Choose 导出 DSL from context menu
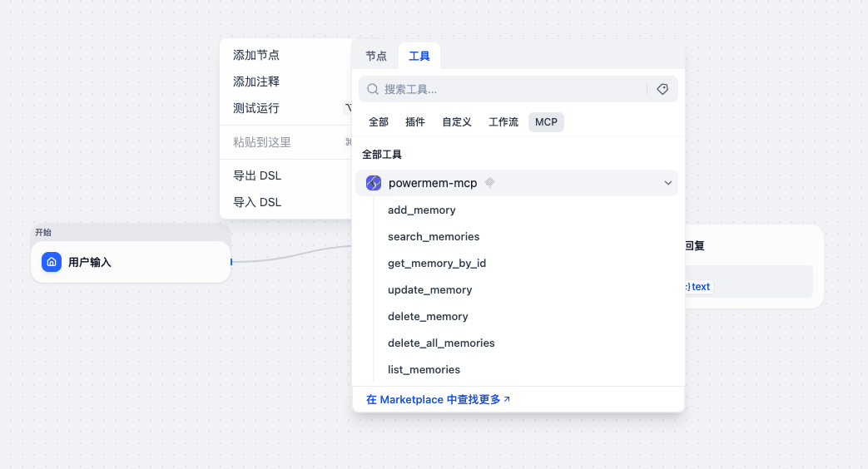 [x=257, y=175]
